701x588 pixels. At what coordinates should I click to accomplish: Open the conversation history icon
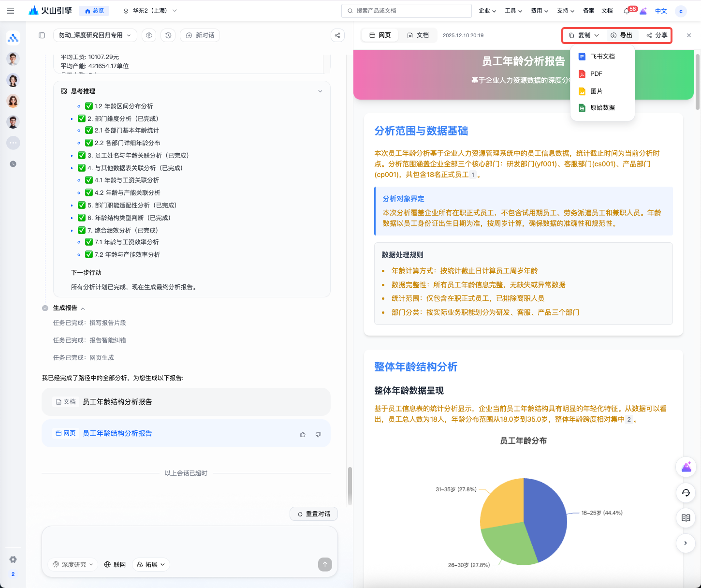tap(168, 35)
